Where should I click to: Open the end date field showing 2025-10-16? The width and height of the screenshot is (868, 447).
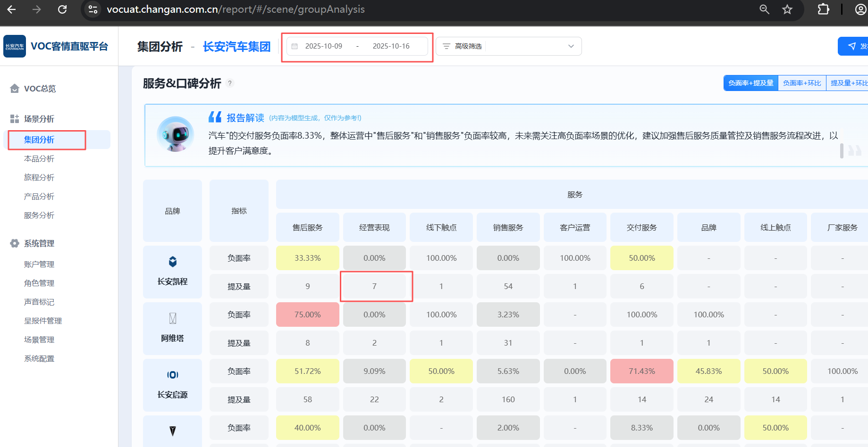[x=391, y=46]
